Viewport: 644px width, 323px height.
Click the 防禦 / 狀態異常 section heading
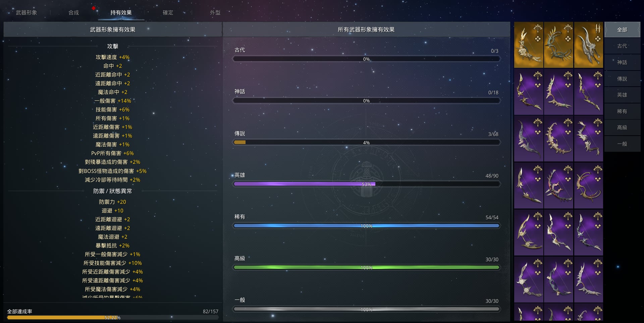pyautogui.click(x=113, y=191)
